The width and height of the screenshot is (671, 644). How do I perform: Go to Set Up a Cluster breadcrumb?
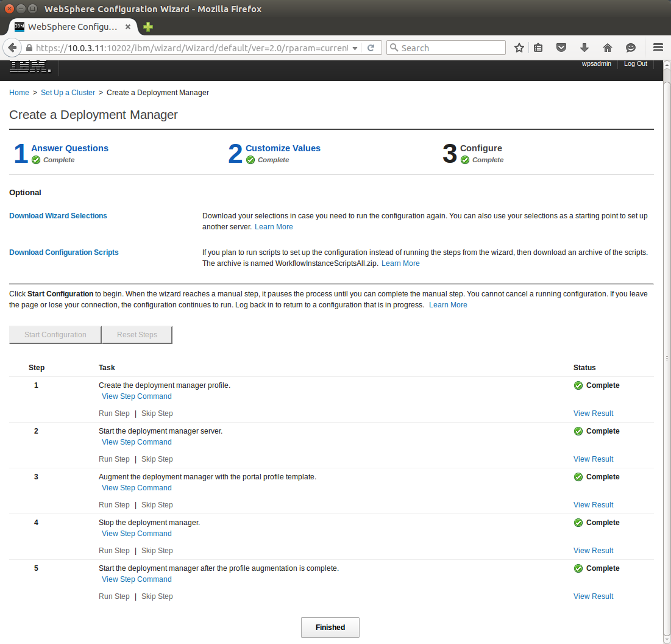68,93
